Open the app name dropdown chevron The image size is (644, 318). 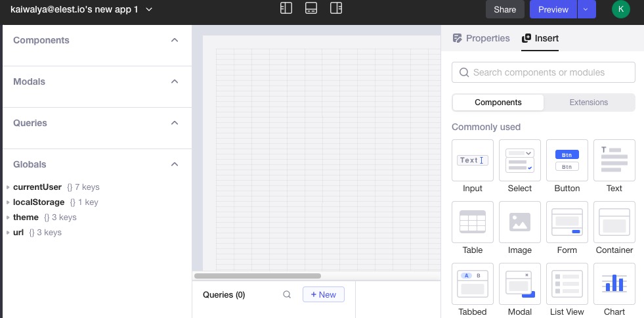150,9
